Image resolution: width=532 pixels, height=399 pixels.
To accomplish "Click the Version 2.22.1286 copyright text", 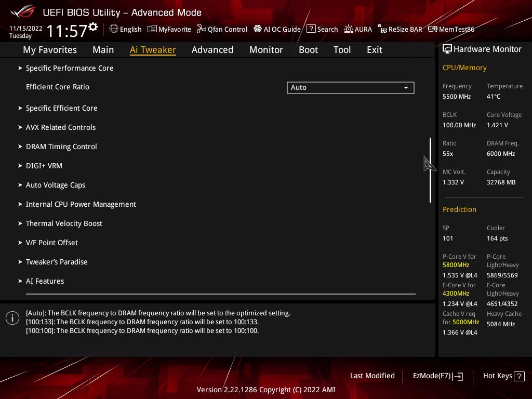I will 266,390.
